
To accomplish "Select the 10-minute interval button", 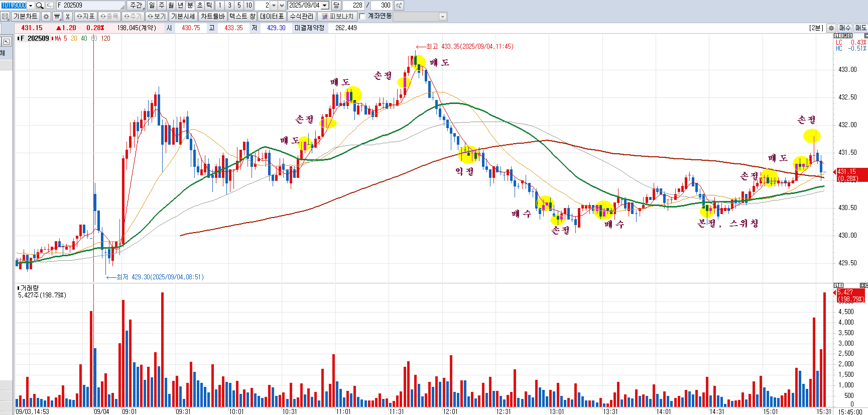I will (249, 6).
